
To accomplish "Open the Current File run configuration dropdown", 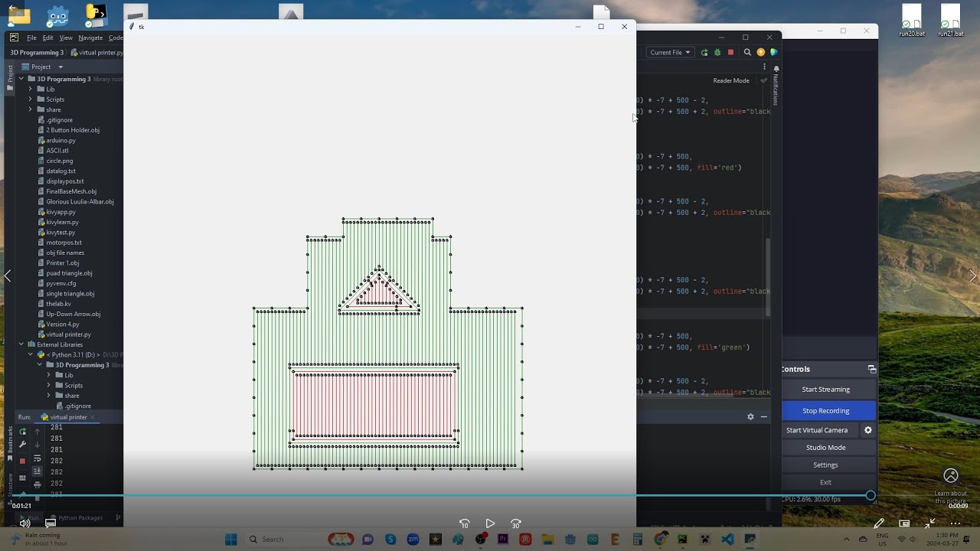I will tap(670, 52).
